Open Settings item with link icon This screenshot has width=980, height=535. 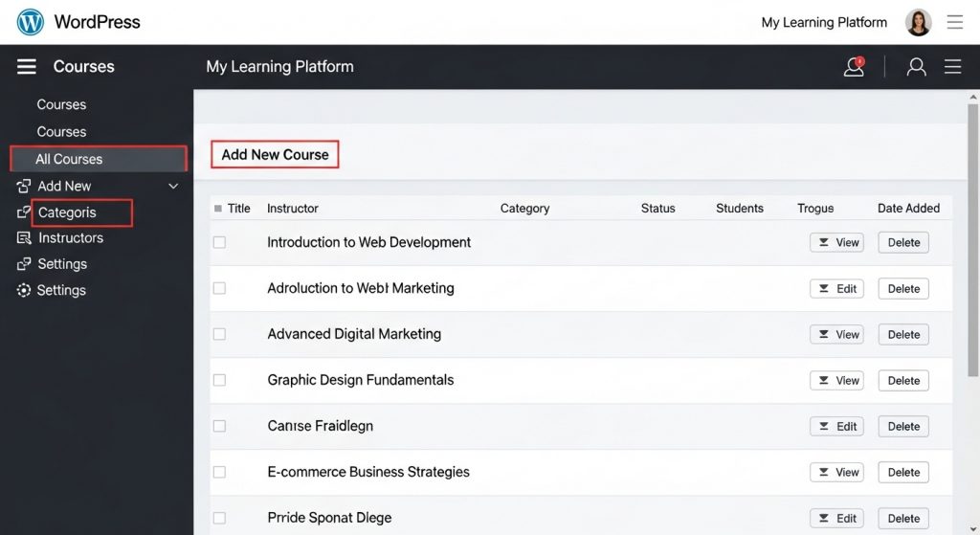tap(62, 264)
